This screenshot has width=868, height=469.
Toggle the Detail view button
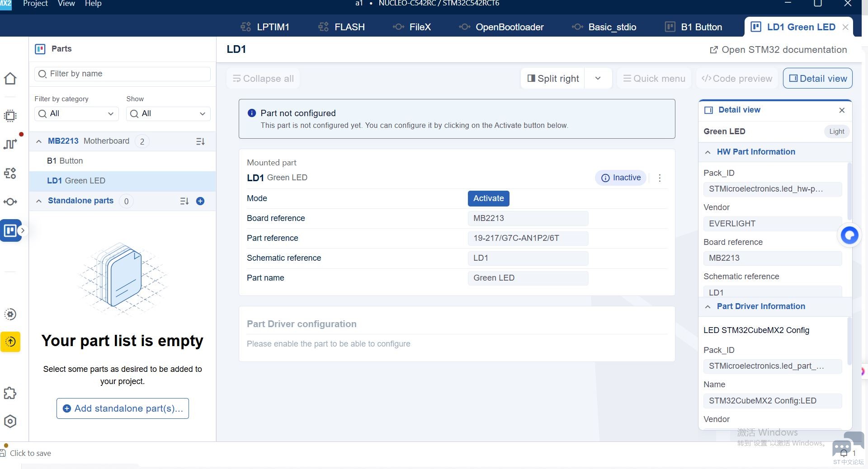coord(818,79)
